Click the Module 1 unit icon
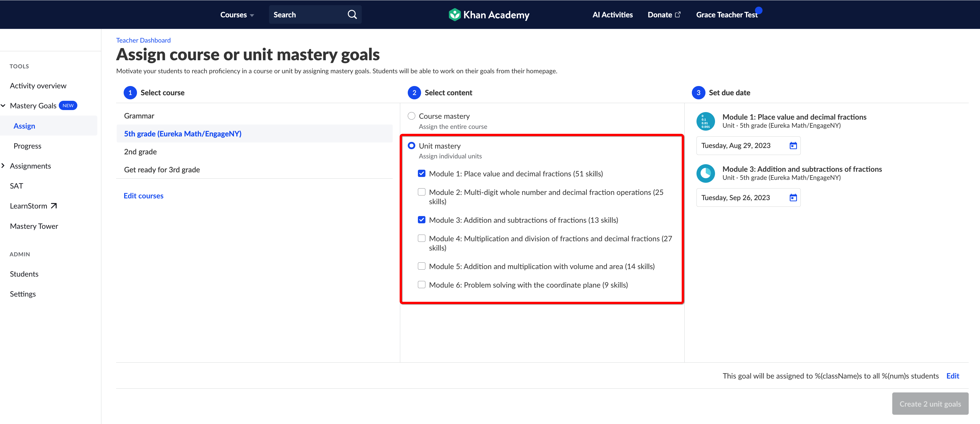 coord(706,121)
